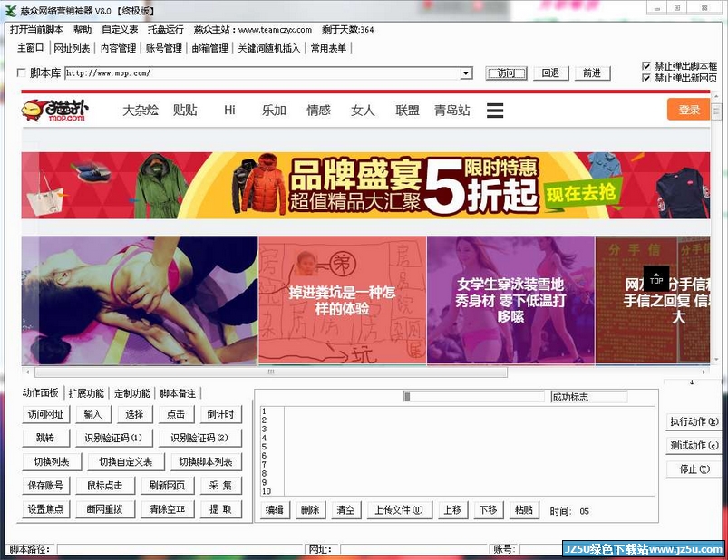Click the 设置焦点 button
This screenshot has width=728, height=560.
(45, 509)
